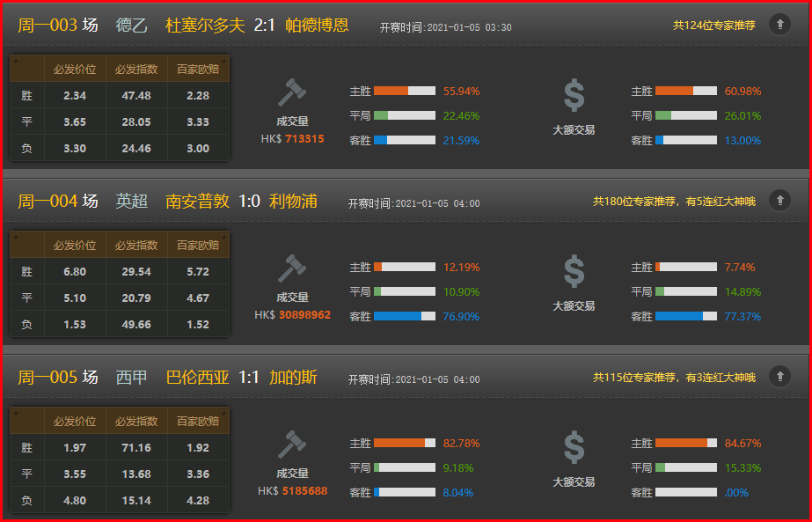Click percentage 14.89% draw large trade

tap(743, 292)
